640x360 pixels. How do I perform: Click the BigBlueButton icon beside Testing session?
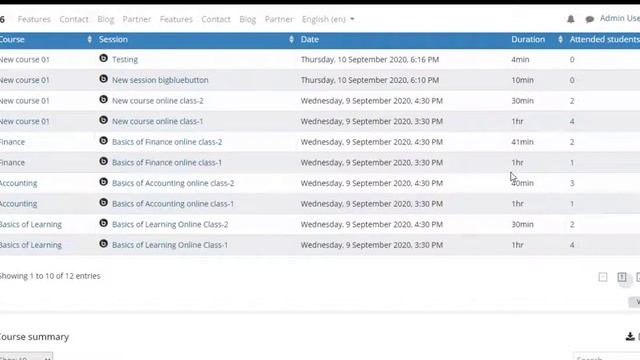[x=104, y=58]
